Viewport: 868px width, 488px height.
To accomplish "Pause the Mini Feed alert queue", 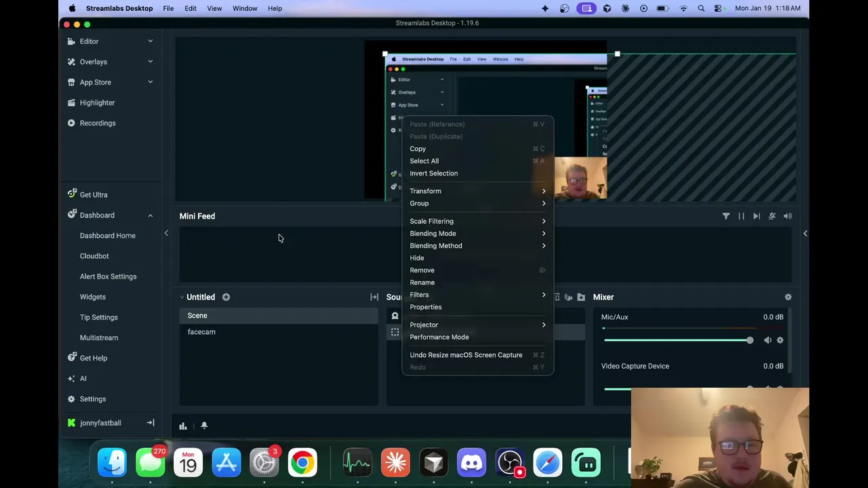I will point(741,216).
